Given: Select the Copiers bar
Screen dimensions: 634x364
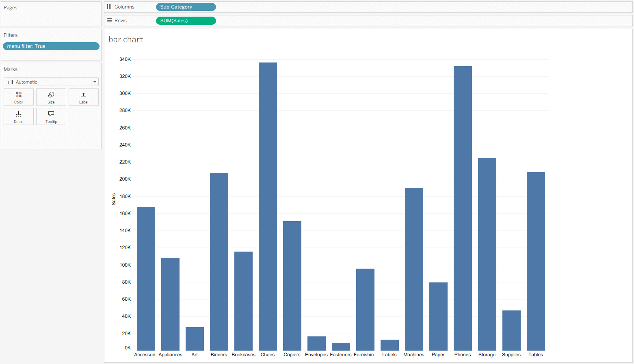Looking at the screenshot, I should pos(292,286).
